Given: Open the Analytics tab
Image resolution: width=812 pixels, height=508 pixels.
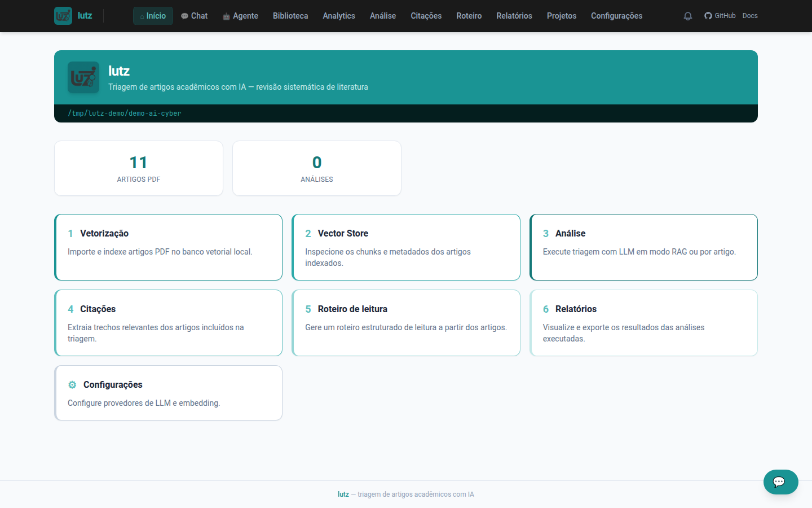Looking at the screenshot, I should [339, 16].
